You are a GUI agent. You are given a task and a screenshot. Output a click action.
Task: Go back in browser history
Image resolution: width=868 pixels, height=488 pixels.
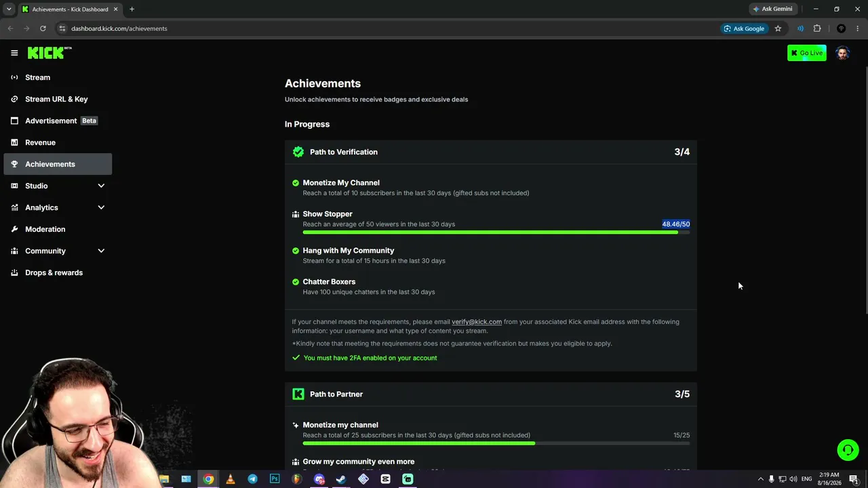tap(10, 28)
